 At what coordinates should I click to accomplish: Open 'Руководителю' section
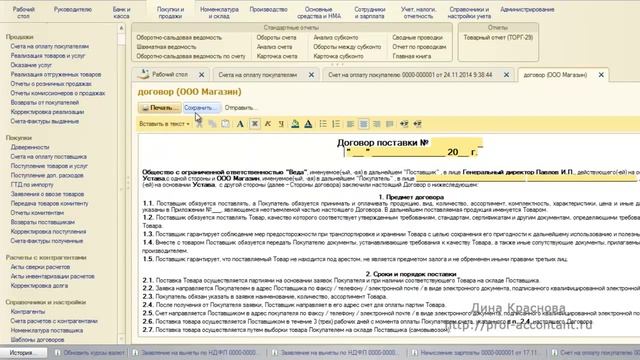[73, 9]
